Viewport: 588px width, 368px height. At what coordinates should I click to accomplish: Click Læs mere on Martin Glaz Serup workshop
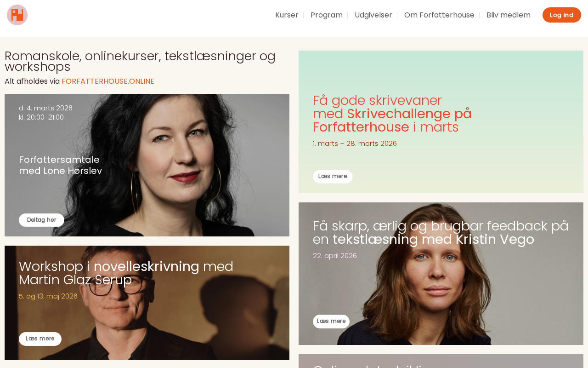(40, 339)
